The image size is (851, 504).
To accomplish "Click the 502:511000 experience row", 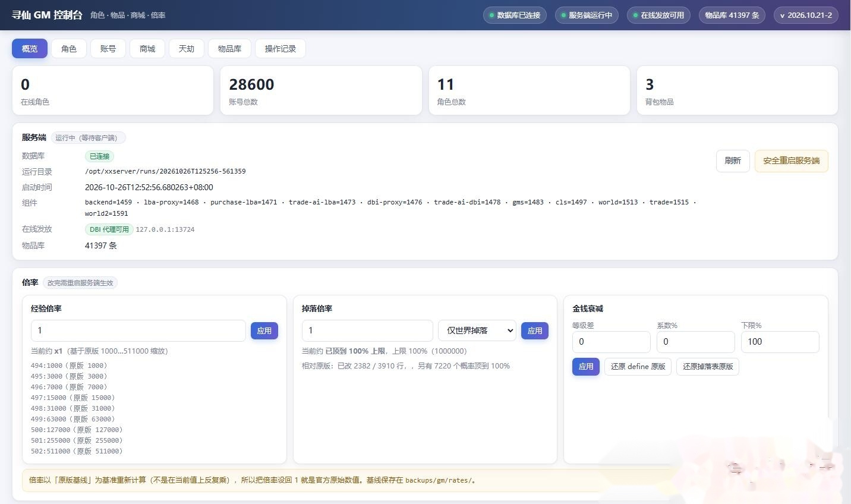I will click(77, 451).
